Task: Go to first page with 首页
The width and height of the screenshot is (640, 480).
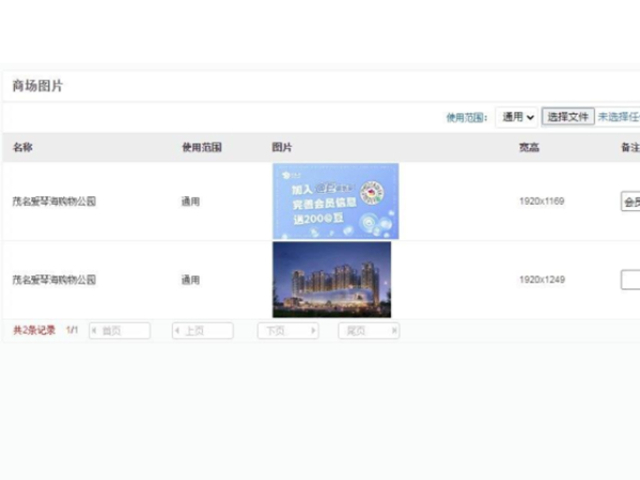Action: pos(120,331)
